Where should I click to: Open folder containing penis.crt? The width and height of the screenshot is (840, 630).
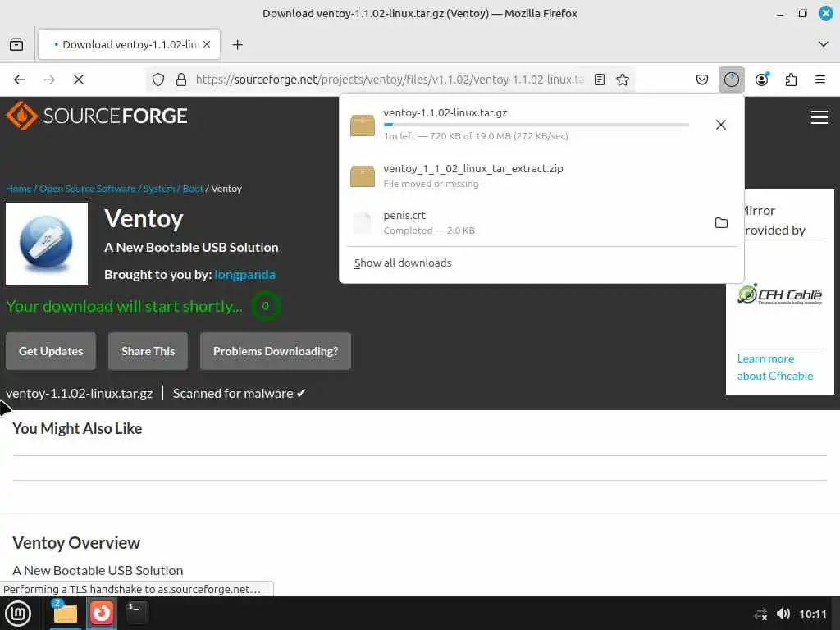(x=721, y=222)
